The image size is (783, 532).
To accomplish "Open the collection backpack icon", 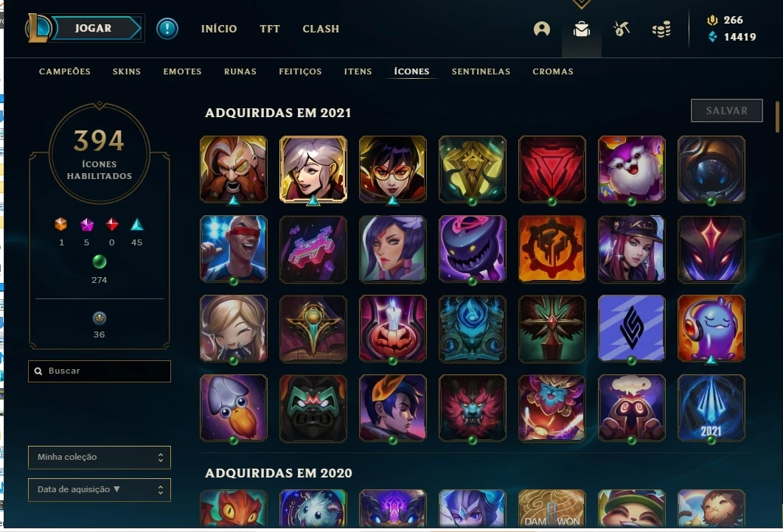I will point(581,29).
